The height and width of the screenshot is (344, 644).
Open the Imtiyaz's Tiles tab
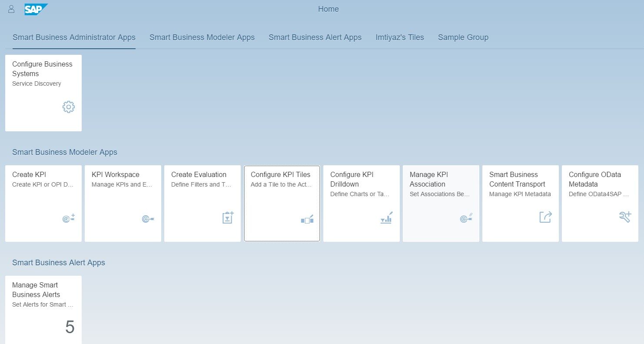pos(399,37)
